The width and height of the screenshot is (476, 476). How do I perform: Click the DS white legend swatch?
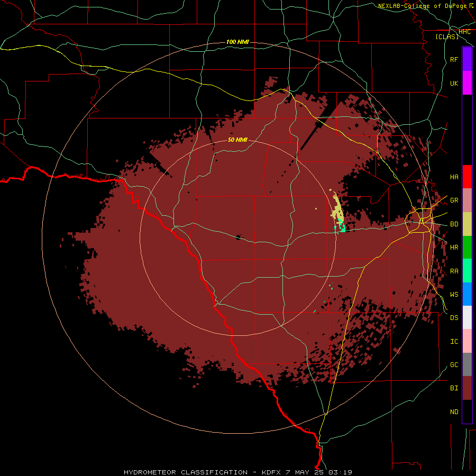point(467,317)
